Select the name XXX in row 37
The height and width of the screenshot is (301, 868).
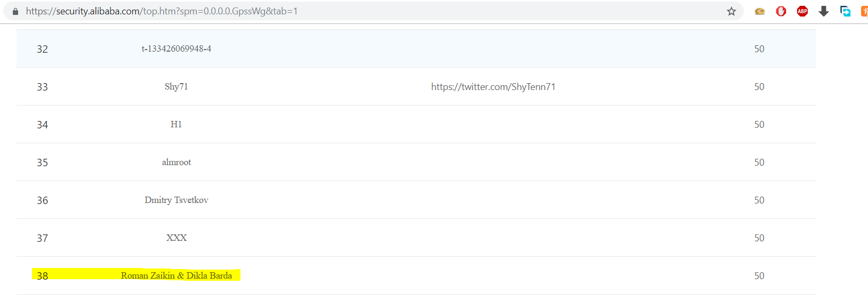(x=176, y=238)
